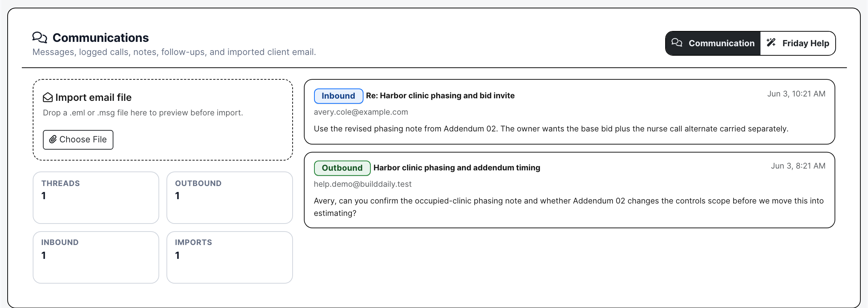Image resolution: width=868 pixels, height=308 pixels.
Task: Select the Outbound badge on second message
Action: point(342,168)
